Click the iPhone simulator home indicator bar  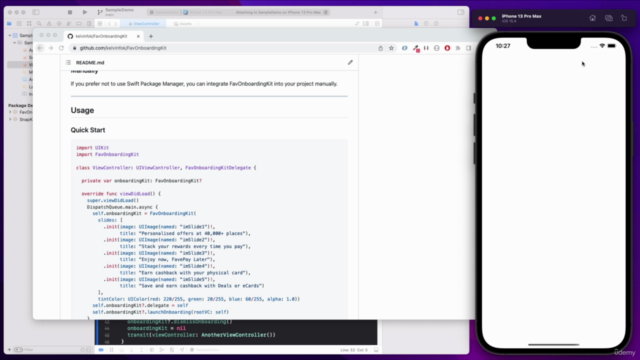tap(553, 344)
